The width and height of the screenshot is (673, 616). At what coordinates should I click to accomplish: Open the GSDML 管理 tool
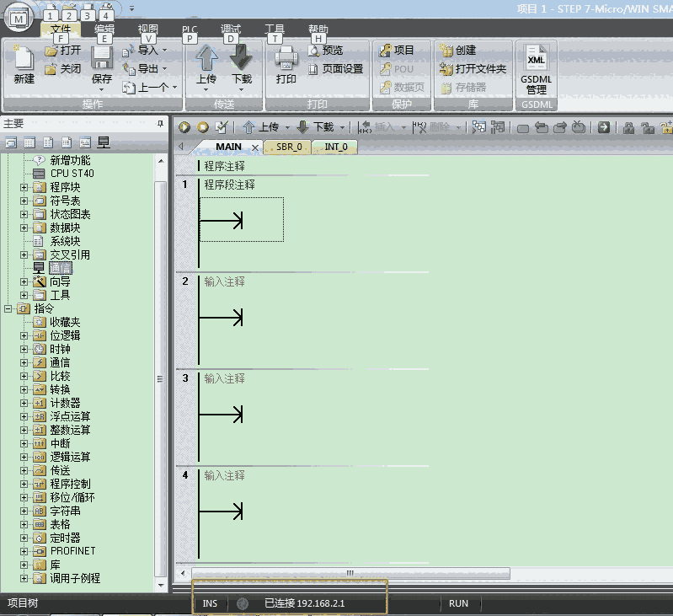click(x=536, y=60)
